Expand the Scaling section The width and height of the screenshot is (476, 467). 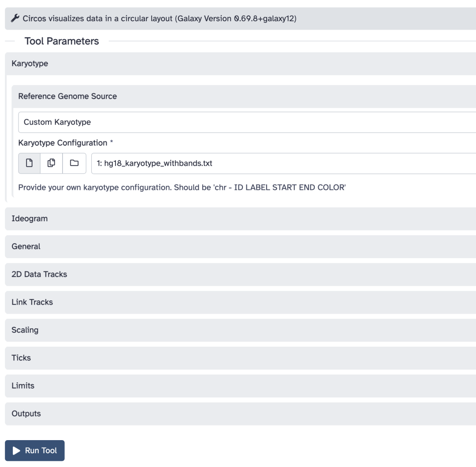point(241,330)
